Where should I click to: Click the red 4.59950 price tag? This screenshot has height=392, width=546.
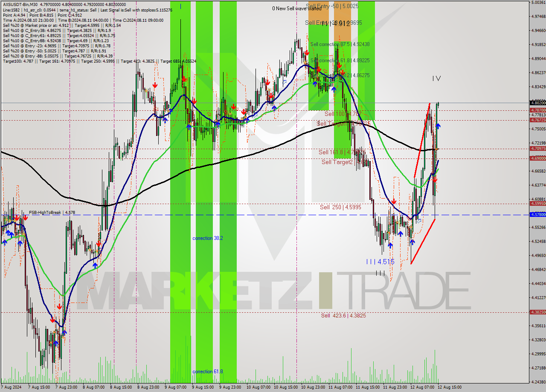(537, 203)
